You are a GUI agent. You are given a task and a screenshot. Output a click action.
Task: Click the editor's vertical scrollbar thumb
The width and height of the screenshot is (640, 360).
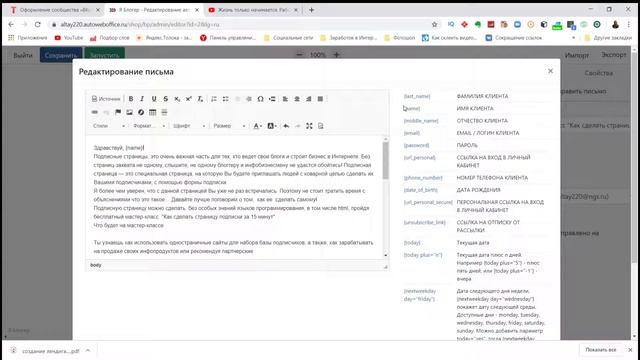385,160
